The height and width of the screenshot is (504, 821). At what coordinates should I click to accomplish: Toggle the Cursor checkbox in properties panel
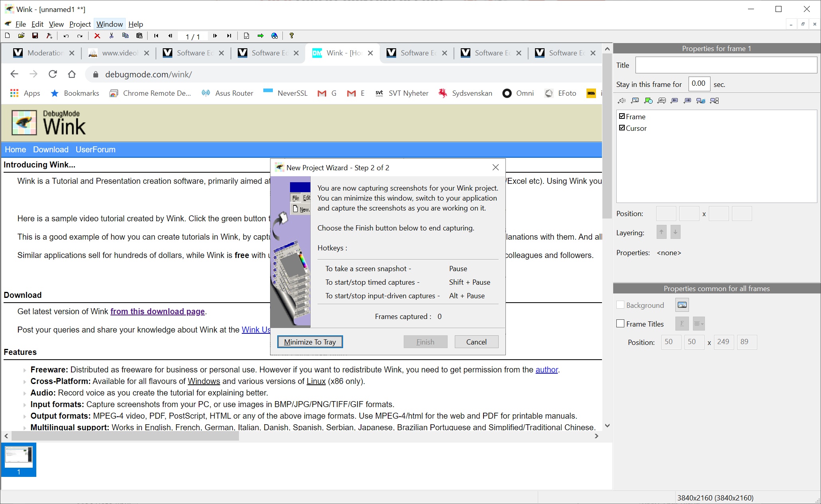tap(622, 128)
